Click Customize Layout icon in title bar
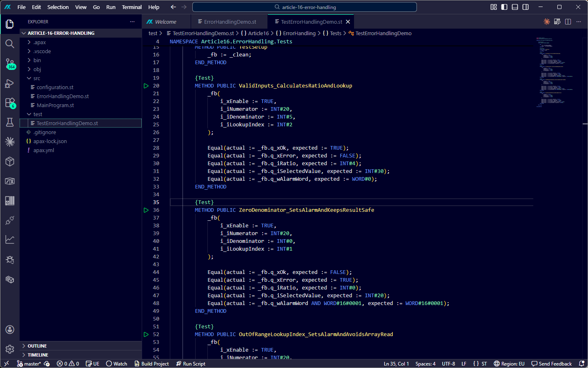The height and width of the screenshot is (368, 588). click(x=494, y=7)
